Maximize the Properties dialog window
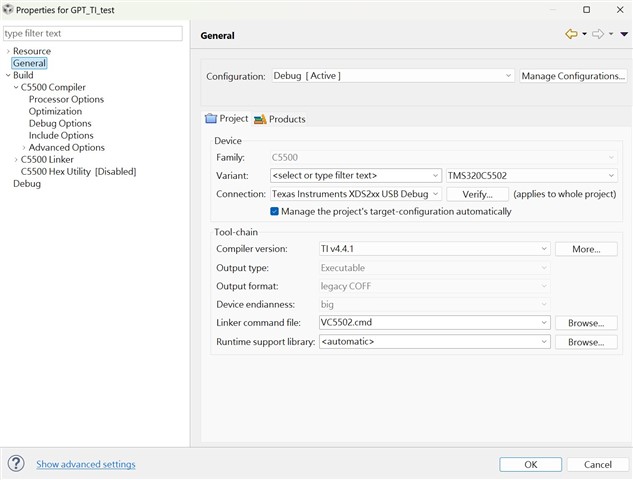The width and height of the screenshot is (633, 480). click(x=587, y=10)
